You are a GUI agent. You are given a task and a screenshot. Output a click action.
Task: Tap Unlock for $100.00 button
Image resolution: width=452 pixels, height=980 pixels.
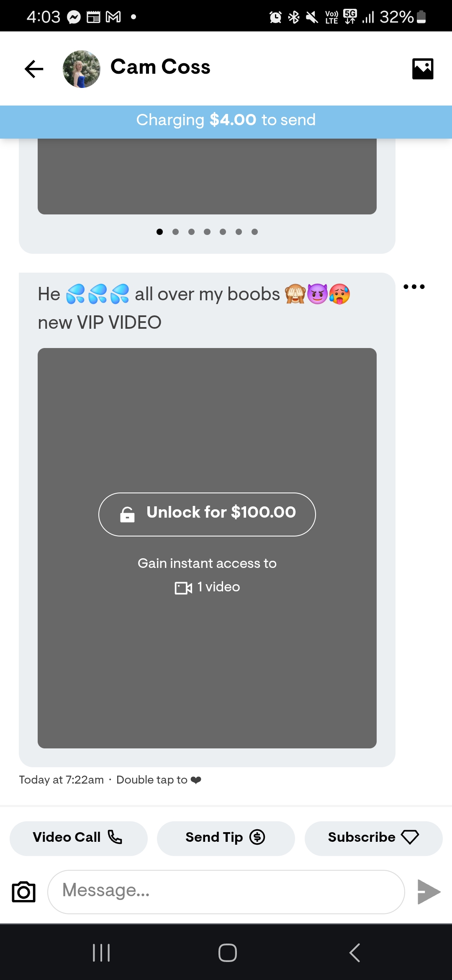(x=207, y=514)
